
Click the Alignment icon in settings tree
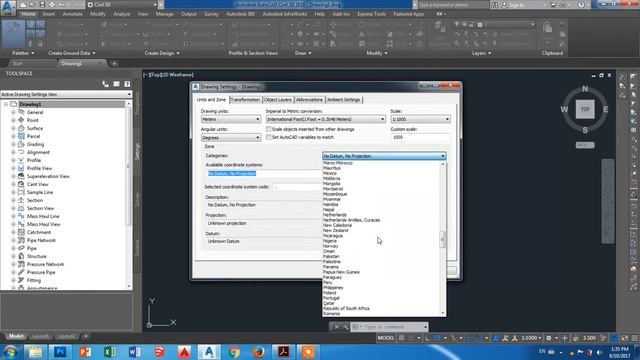[21, 152]
